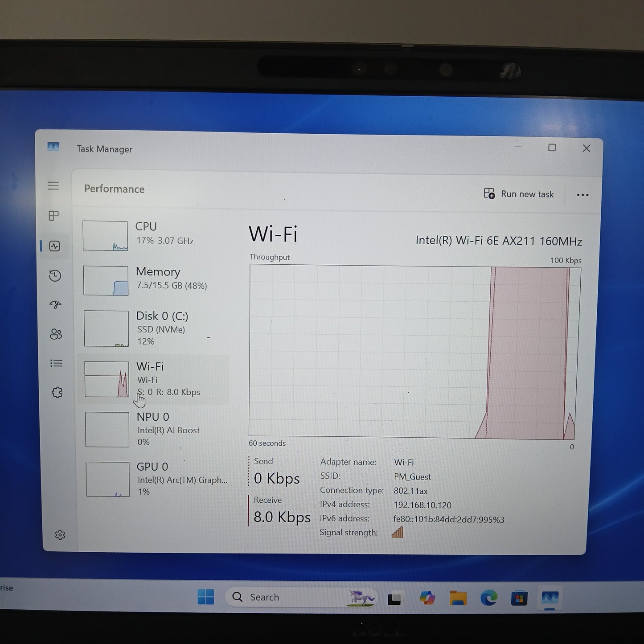The width and height of the screenshot is (644, 644).
Task: Select the Memory performance entry
Action: tap(154, 280)
